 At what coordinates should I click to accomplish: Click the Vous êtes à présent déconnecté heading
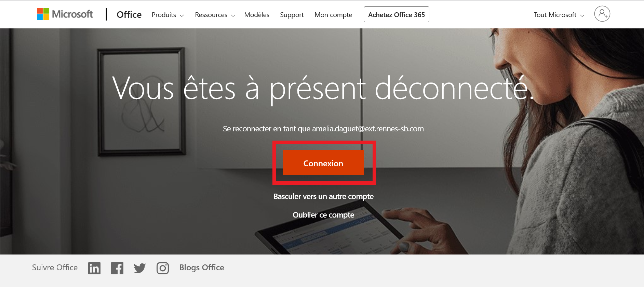pos(323,88)
